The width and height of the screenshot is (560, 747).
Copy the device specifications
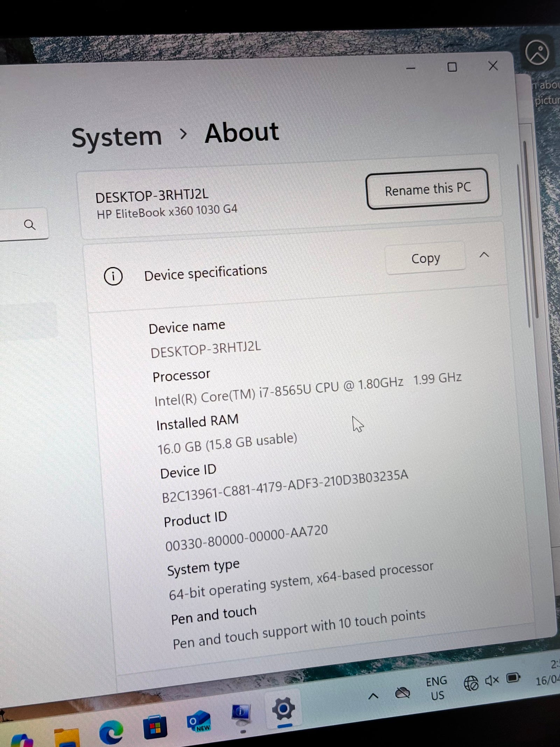[x=425, y=258]
